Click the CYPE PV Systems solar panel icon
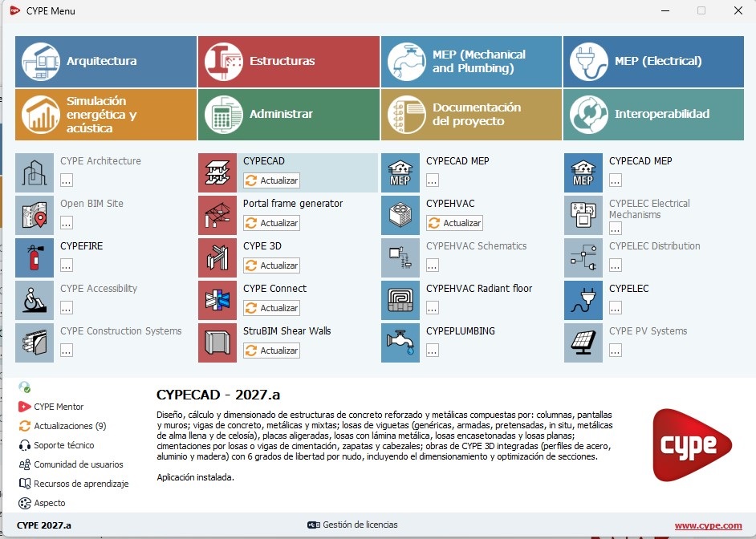This screenshot has width=756, height=539. (583, 342)
